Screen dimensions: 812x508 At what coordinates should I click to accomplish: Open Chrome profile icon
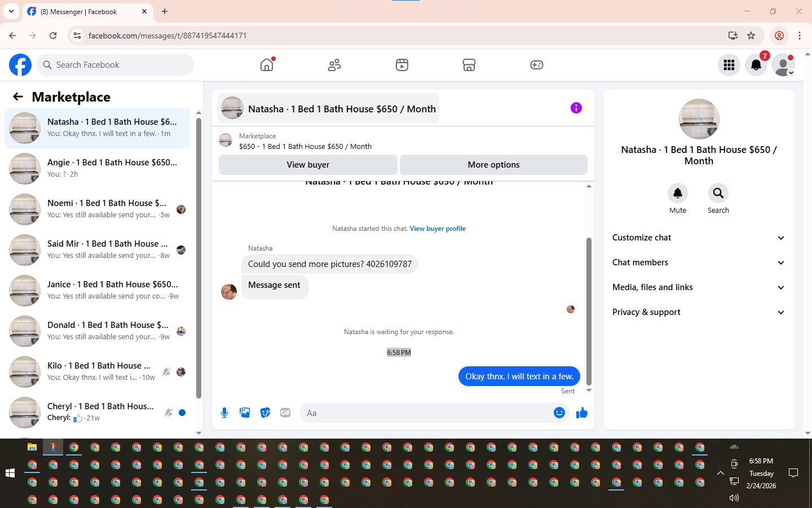coord(779,36)
